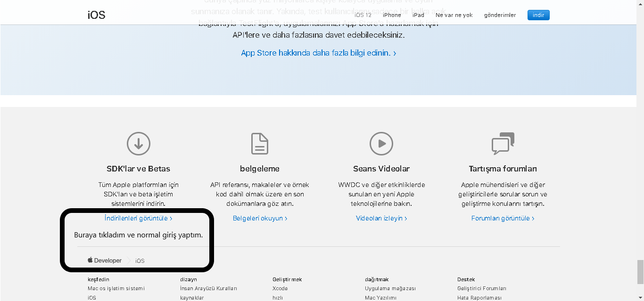Click the documentation page icon
This screenshot has height=301, width=644.
click(260, 144)
